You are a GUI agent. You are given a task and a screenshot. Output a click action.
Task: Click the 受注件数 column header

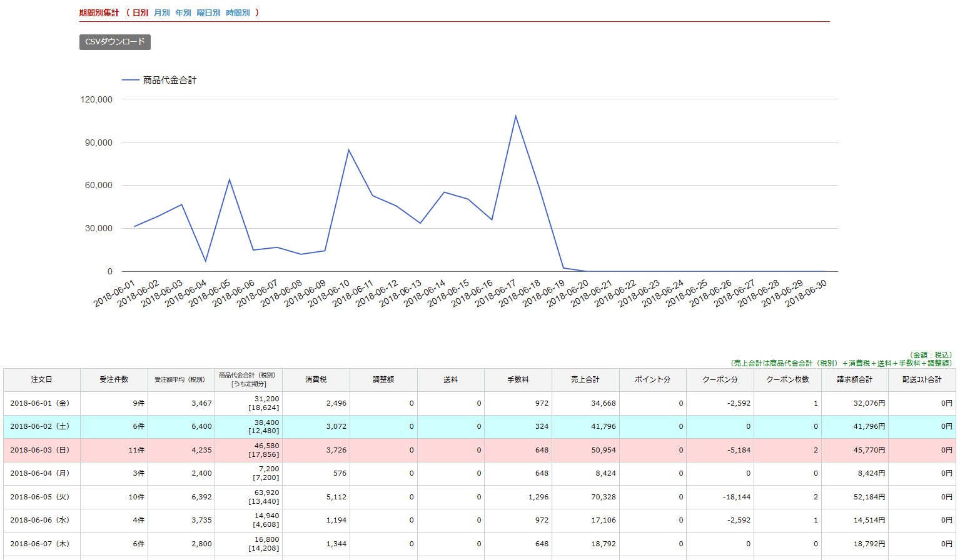(x=114, y=379)
